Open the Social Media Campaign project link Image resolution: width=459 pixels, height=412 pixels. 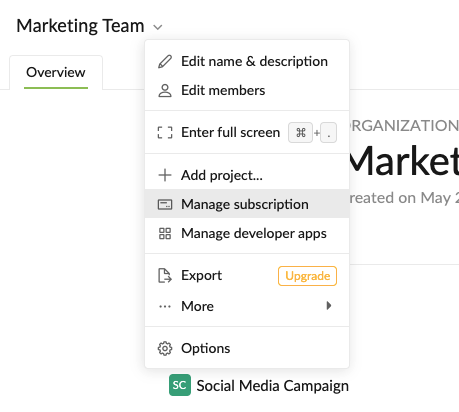point(272,386)
